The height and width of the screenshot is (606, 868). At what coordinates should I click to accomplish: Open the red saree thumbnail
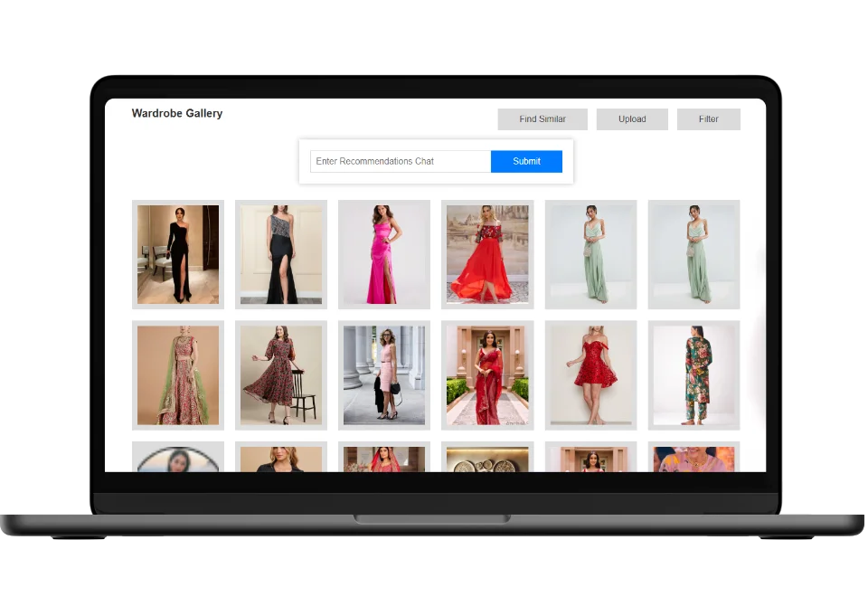point(487,374)
